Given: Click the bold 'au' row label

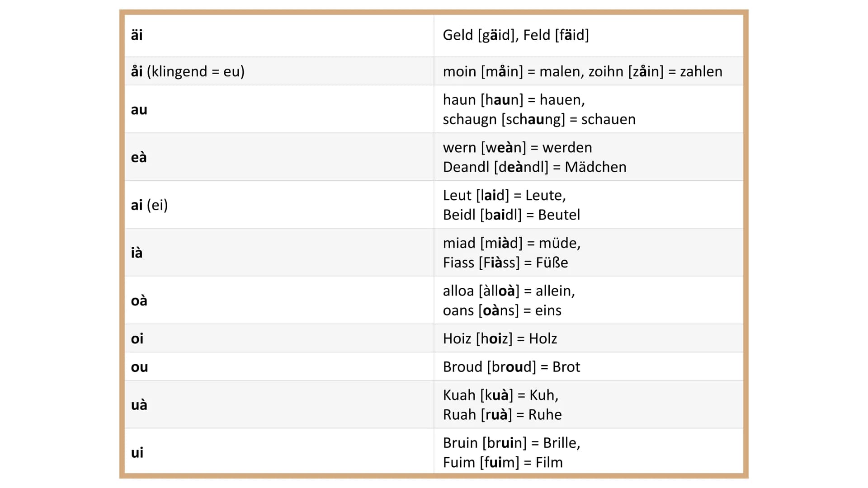Looking at the screenshot, I should tap(139, 109).
